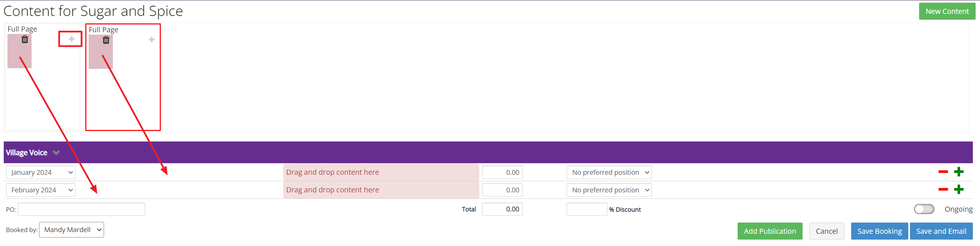
Task: Remove the January 2024 row with red minus
Action: point(943,172)
